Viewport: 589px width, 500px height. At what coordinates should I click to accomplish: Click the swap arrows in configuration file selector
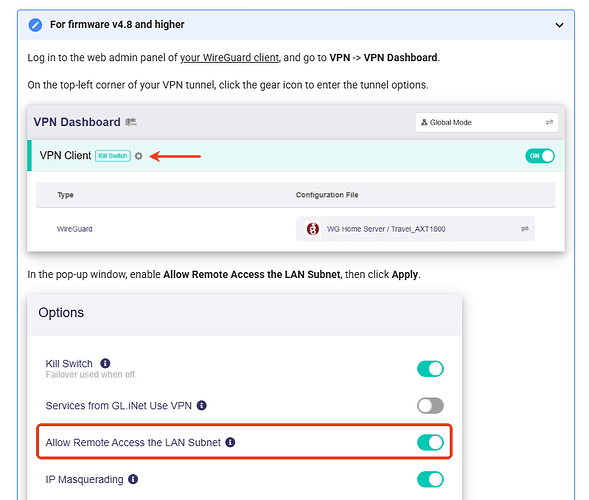coord(525,229)
